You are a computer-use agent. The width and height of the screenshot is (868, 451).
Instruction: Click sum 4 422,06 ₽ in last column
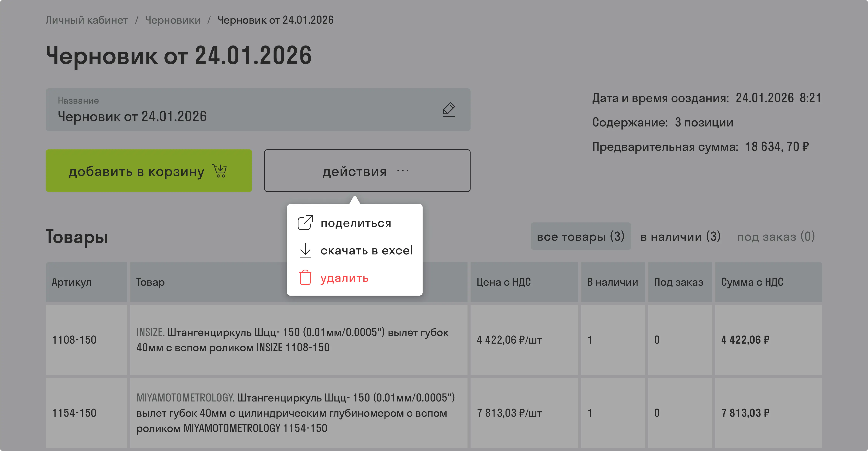tap(745, 340)
